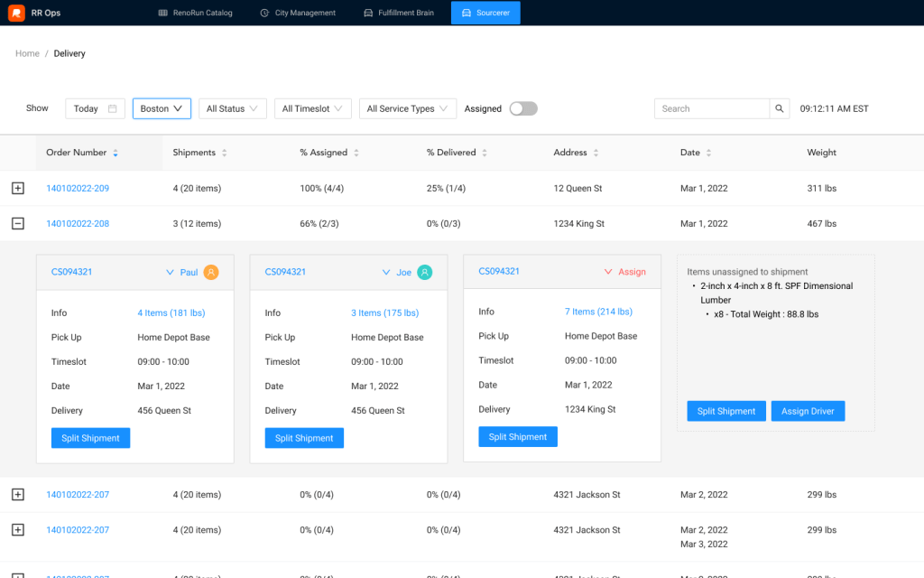Click Joe's teal driver avatar icon
Viewport: 924px width, 578px height.
pyautogui.click(x=424, y=272)
